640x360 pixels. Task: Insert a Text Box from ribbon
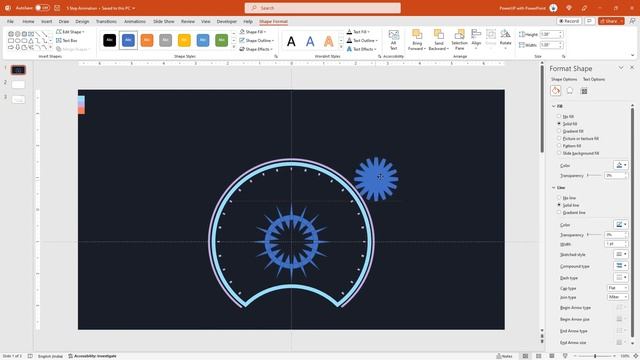tap(67, 40)
